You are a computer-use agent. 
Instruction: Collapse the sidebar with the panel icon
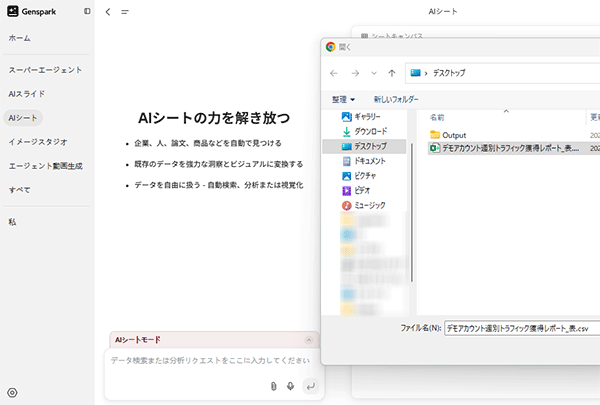(87, 11)
